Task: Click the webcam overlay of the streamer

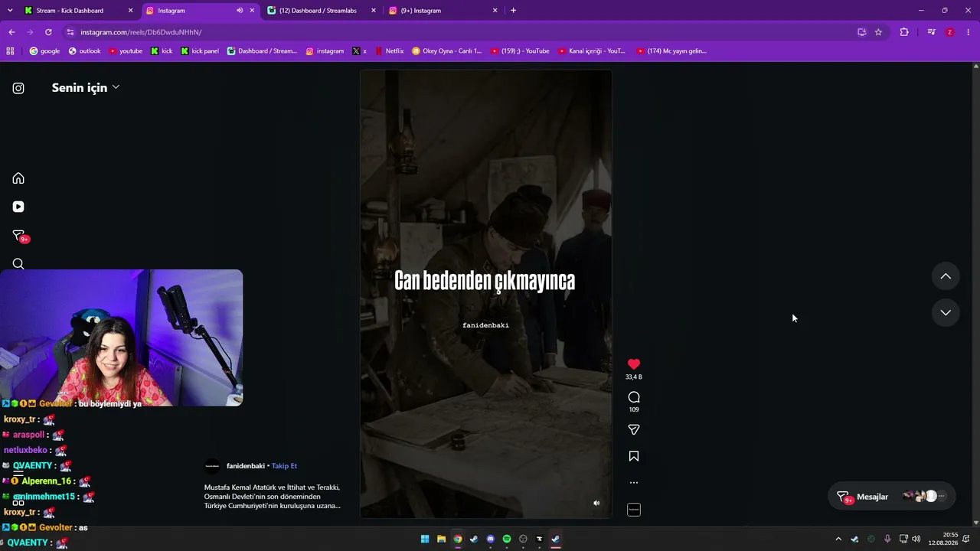Action: click(x=122, y=337)
